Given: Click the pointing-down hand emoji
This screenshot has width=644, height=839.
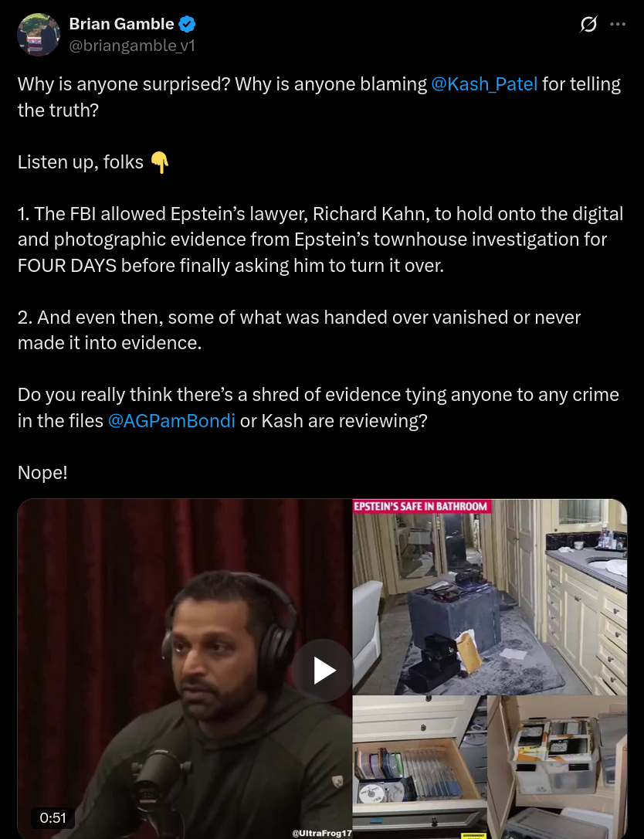Looking at the screenshot, I should (159, 162).
